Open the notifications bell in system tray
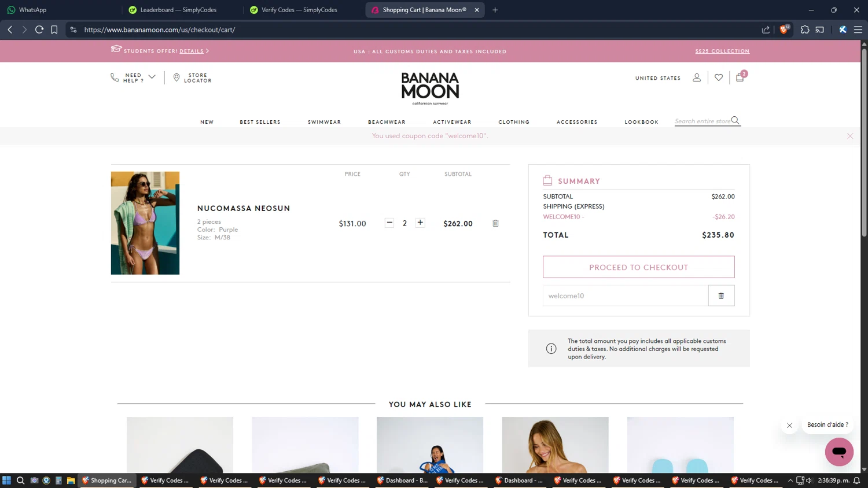This screenshot has width=868, height=488. [857, 480]
